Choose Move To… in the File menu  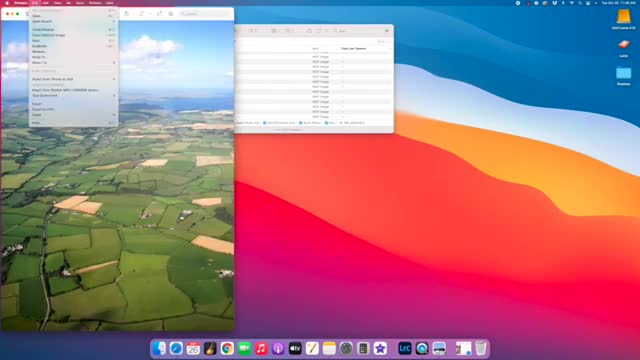click(73, 57)
